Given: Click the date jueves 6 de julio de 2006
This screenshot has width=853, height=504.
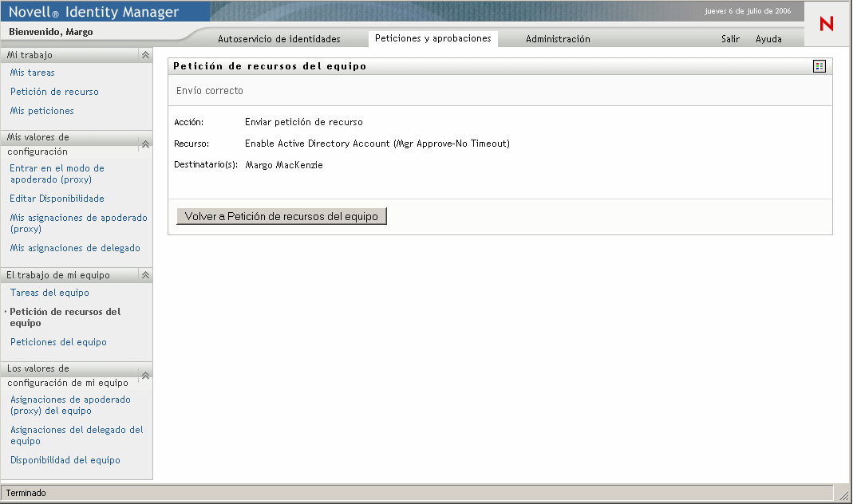Looking at the screenshot, I should tap(748, 11).
